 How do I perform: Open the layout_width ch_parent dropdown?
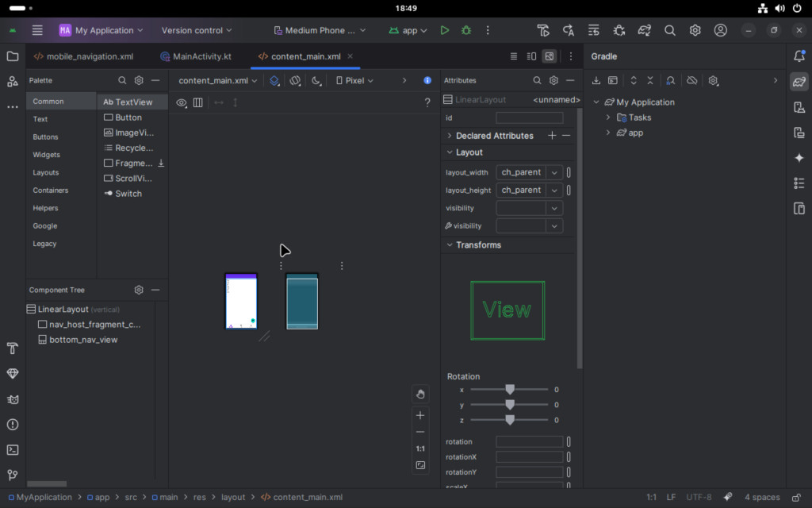[553, 171]
